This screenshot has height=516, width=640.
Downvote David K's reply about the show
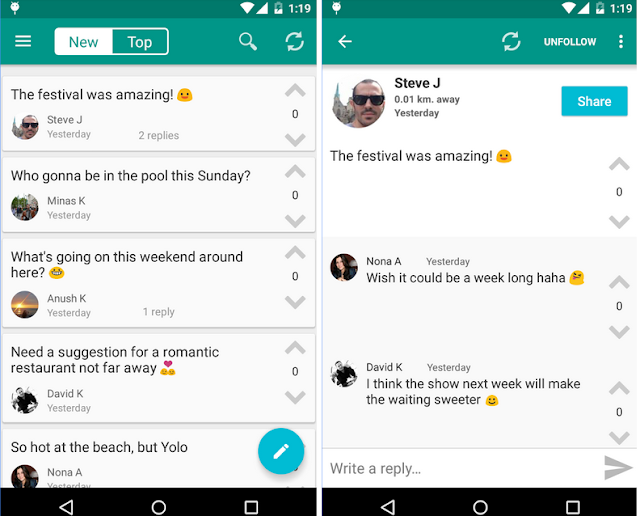(x=619, y=438)
